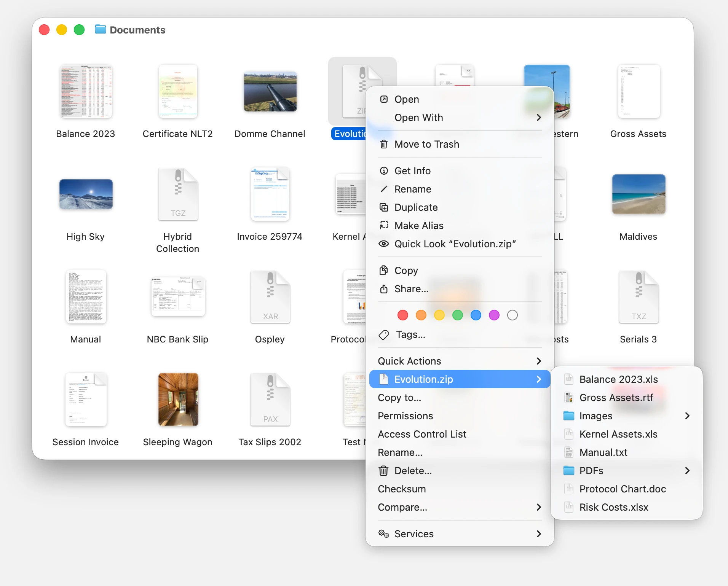Apply the yellow tag color
Viewport: 728px width, 586px height.
[439, 315]
